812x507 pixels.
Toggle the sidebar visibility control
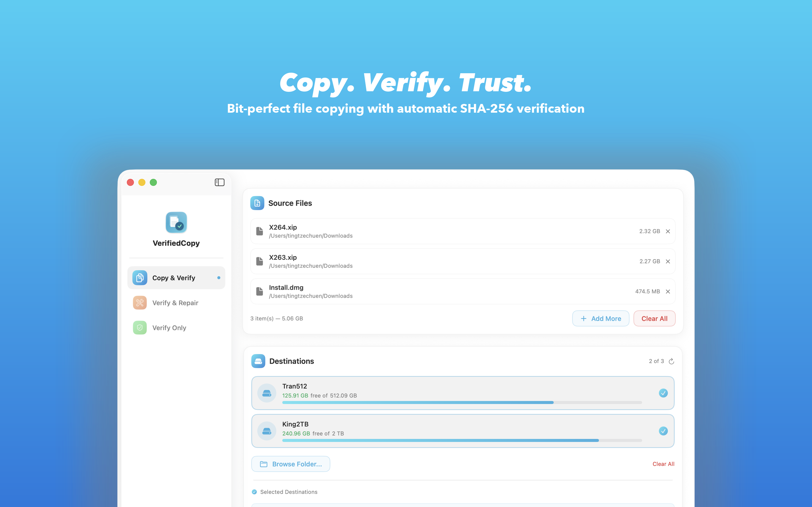(x=219, y=182)
